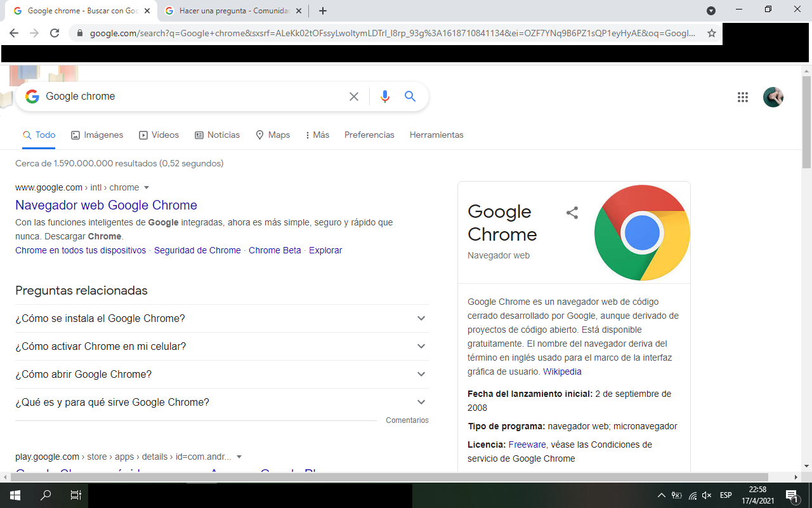
Task: Follow 'Chrome en todos tus dispositivos' sitelink
Action: coord(81,250)
